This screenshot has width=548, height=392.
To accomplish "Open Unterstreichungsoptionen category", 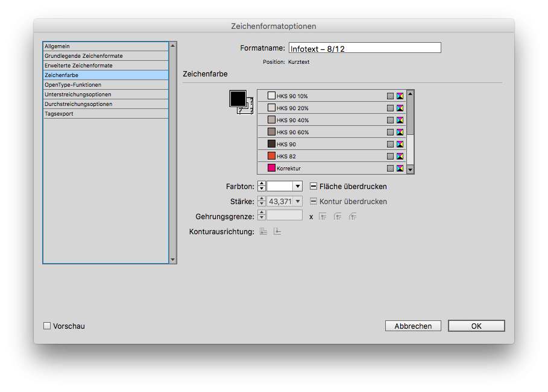I will pyautogui.click(x=106, y=95).
